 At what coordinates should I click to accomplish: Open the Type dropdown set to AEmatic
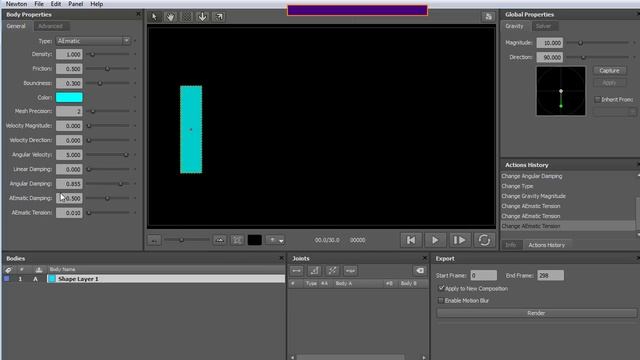93,41
